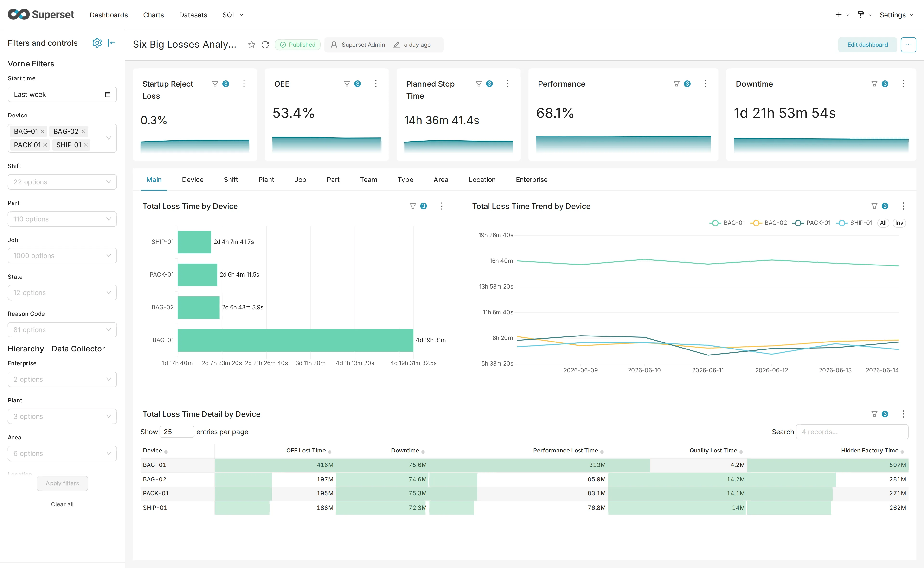Open Dashboards in top navigation
The width and height of the screenshot is (924, 568).
109,15
